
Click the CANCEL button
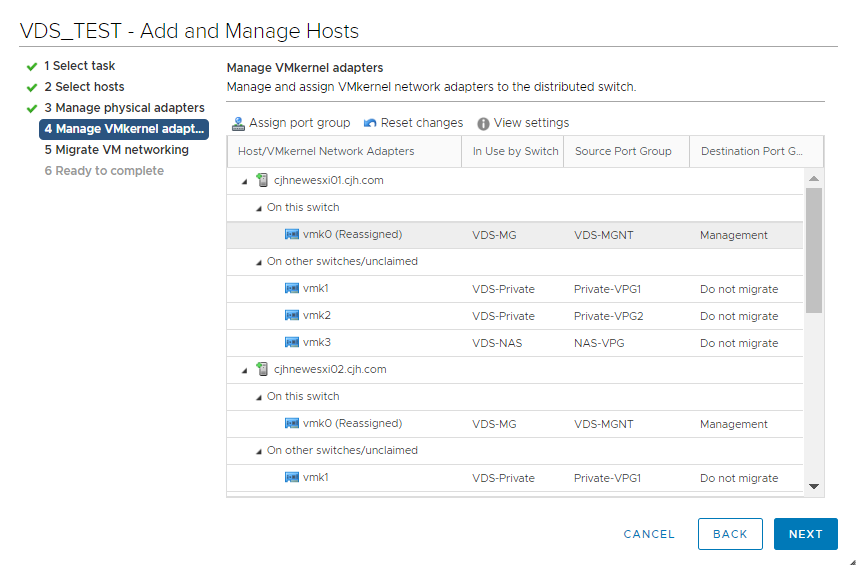[649, 534]
